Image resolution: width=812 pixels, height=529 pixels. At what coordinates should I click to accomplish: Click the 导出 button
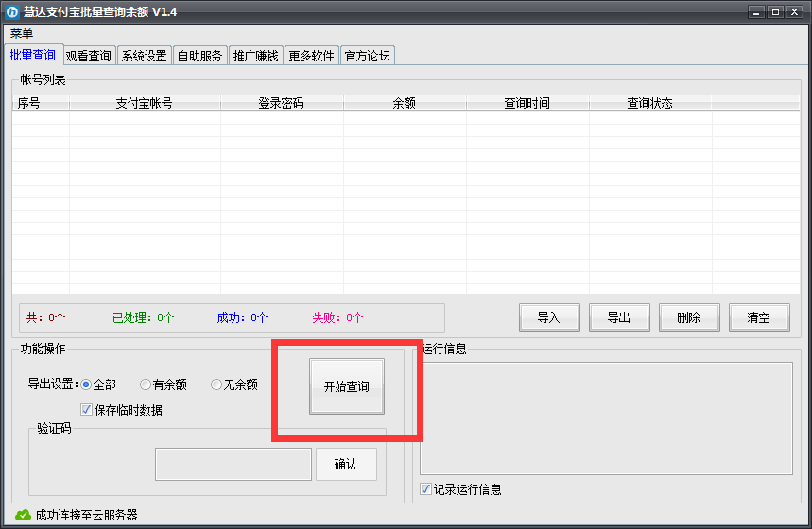619,317
